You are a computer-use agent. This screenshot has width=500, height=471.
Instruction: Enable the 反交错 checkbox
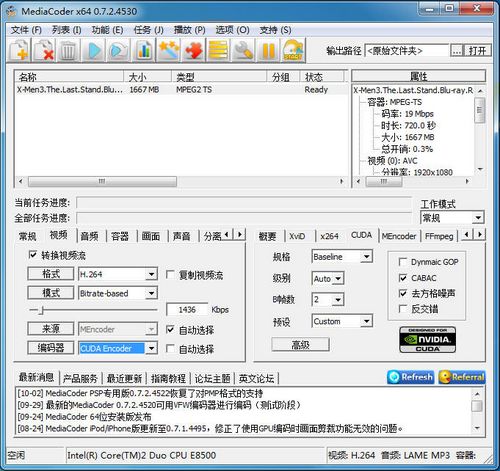tap(403, 309)
